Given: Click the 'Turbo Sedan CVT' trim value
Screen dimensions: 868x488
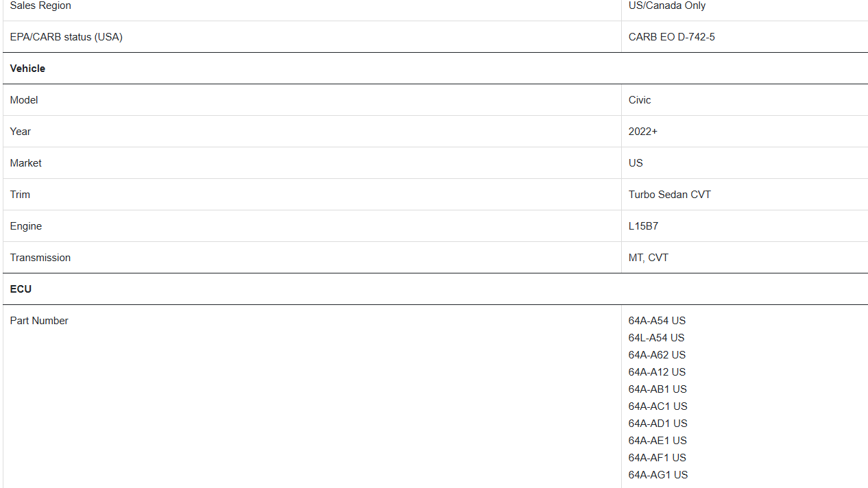Looking at the screenshot, I should [669, 195].
